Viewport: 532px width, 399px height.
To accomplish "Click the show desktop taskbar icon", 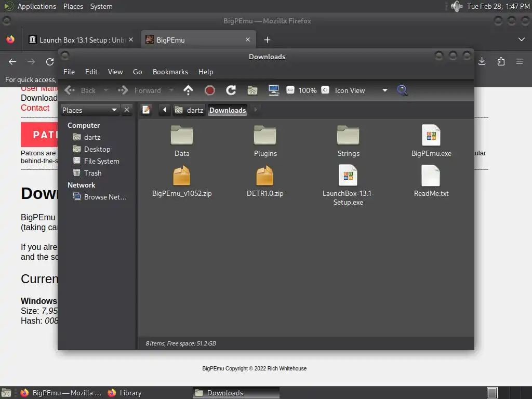I will pyautogui.click(x=6, y=393).
